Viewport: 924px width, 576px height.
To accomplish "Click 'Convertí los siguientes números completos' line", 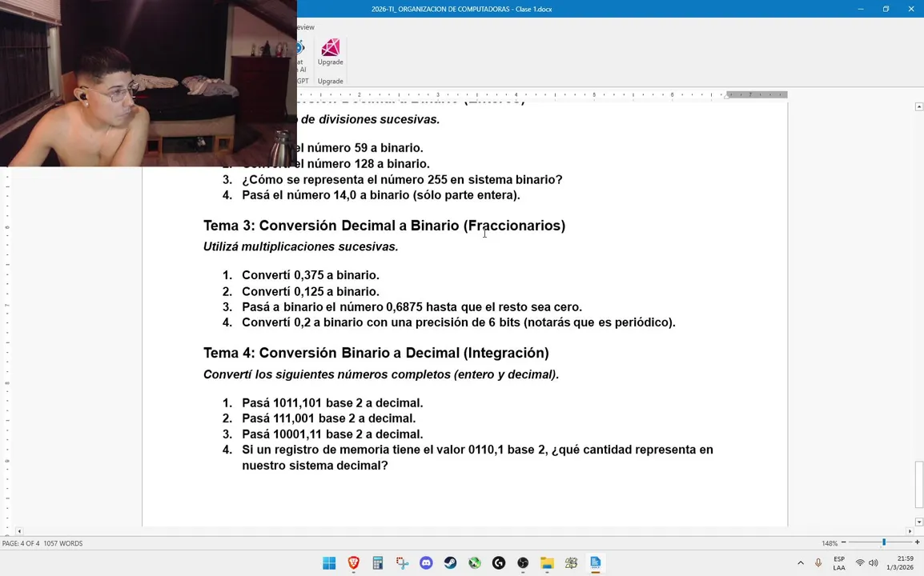I will (x=380, y=374).
